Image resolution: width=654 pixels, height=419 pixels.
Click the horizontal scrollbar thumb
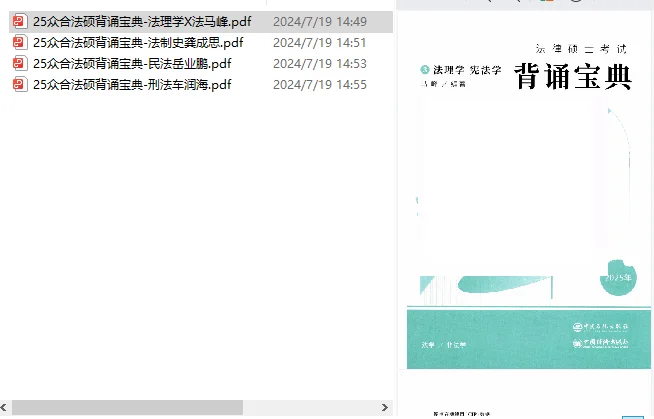click(127, 407)
